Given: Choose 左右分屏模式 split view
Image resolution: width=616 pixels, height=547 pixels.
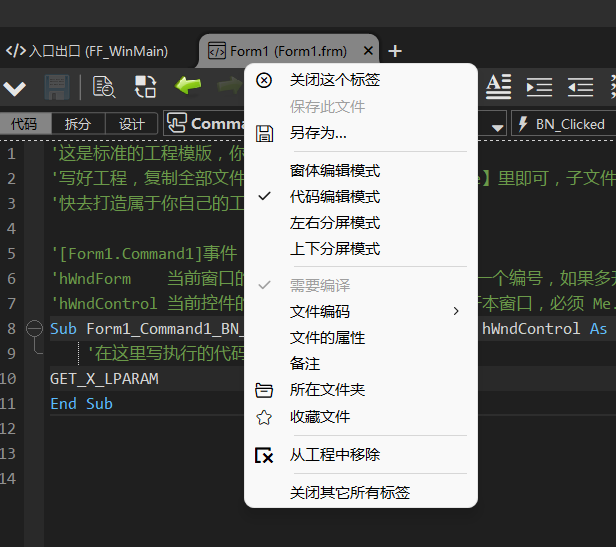Looking at the screenshot, I should coord(335,223).
